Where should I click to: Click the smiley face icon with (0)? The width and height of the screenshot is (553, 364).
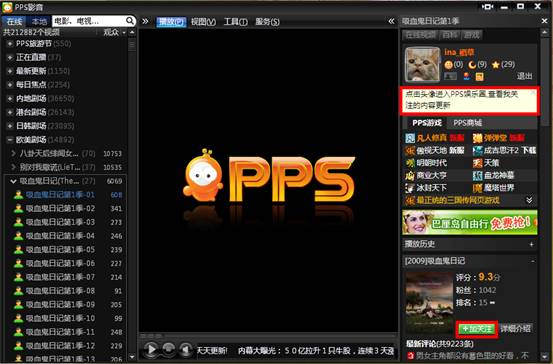click(448, 65)
